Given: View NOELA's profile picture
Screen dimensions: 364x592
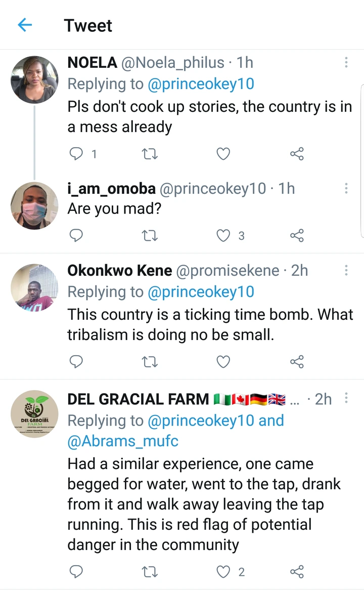Looking at the screenshot, I should [34, 79].
